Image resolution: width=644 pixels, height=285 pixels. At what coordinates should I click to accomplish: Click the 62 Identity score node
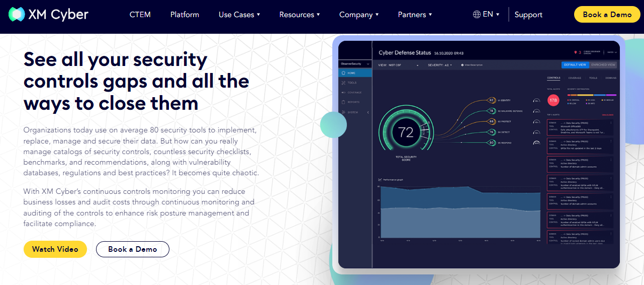492,100
